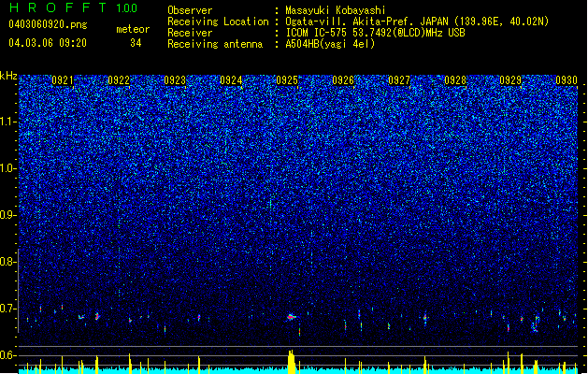This screenshot has width=588, height=374.
Task: Click the 'meteor' label
Action: [x=133, y=29]
